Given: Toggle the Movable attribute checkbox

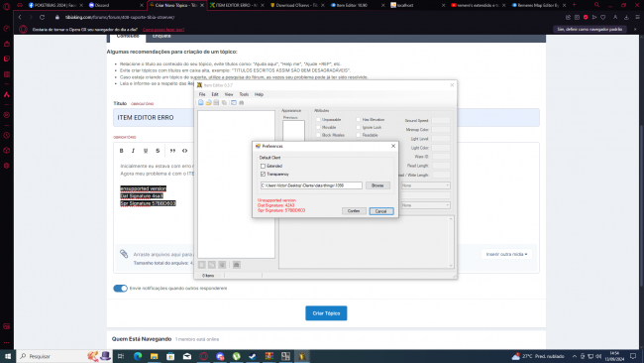Looking at the screenshot, I should [x=318, y=127].
